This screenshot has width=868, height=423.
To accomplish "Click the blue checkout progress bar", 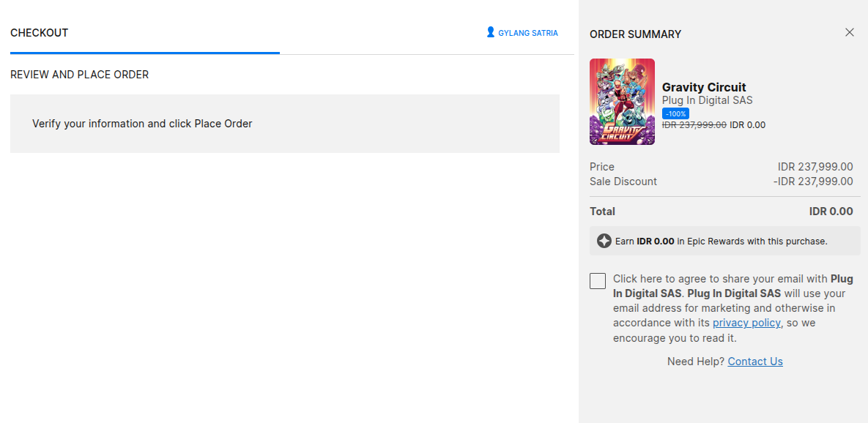I will pos(145,53).
